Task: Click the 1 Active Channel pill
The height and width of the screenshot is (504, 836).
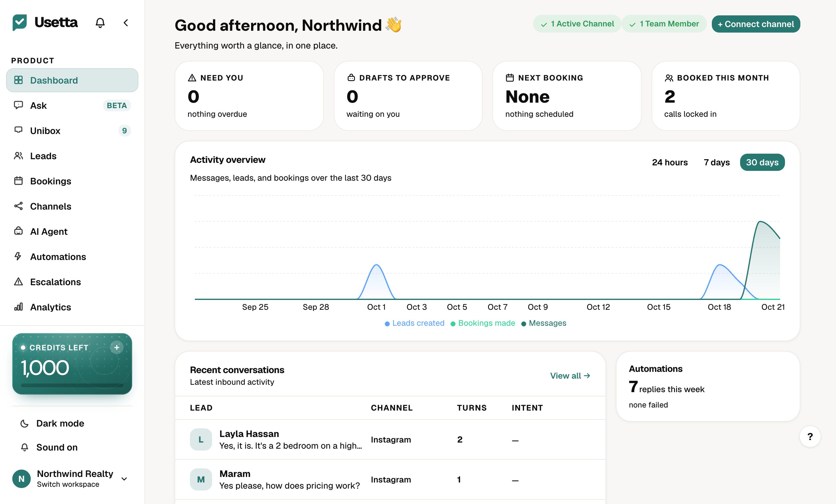Action: pyautogui.click(x=577, y=24)
